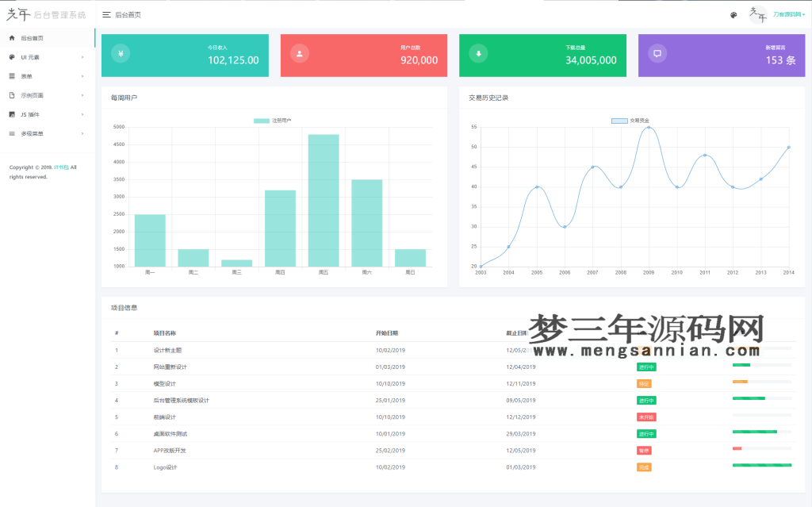Click the document icon beside 示例页面

pos(13,96)
